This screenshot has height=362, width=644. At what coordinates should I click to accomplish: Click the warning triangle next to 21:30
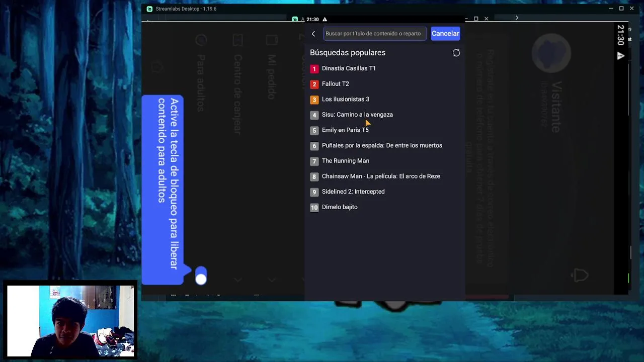point(325,19)
